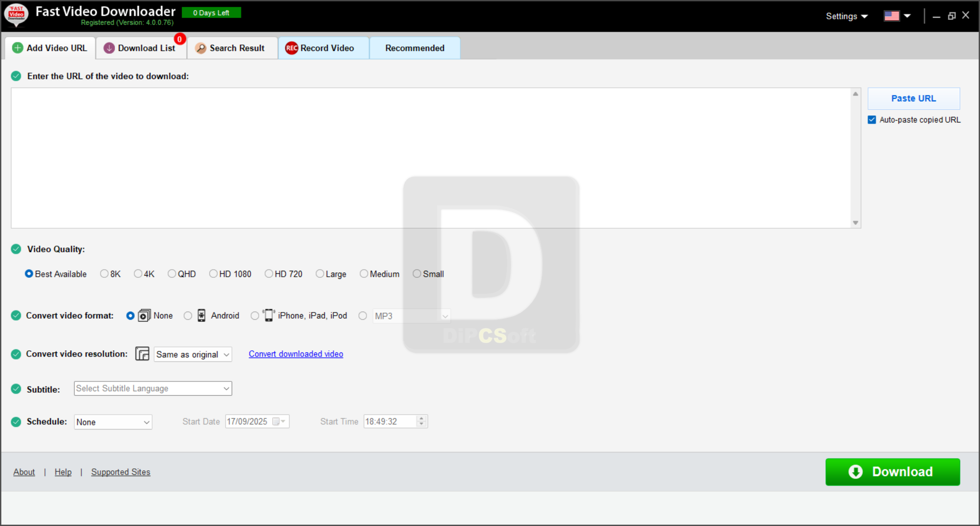Click the green check icon beside Convert video resolution

(x=16, y=354)
